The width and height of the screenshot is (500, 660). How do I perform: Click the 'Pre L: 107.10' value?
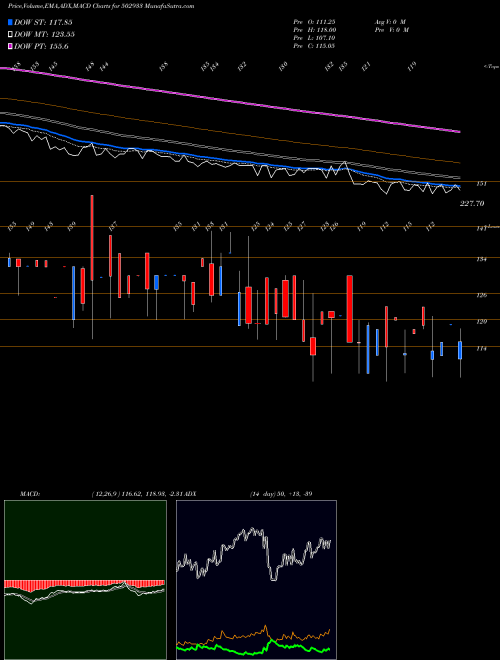point(314,38)
